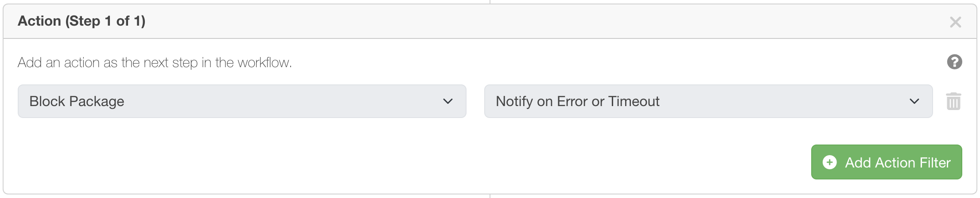This screenshot has width=980, height=198.
Task: Open help for the action step
Action: tap(954, 62)
